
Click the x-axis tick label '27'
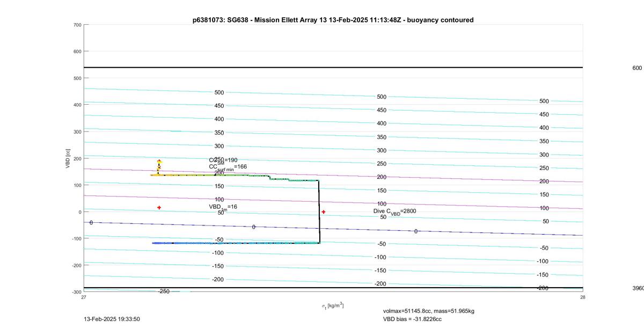click(x=84, y=297)
